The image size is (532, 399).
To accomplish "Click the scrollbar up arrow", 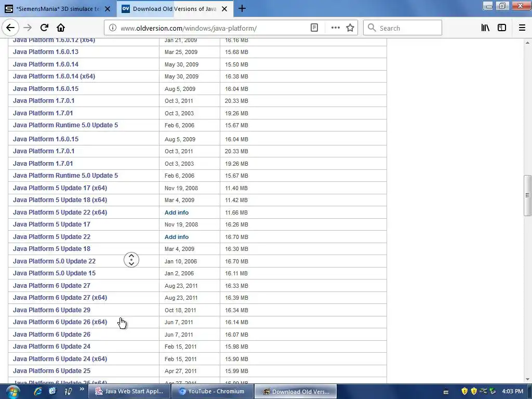I will (x=527, y=43).
